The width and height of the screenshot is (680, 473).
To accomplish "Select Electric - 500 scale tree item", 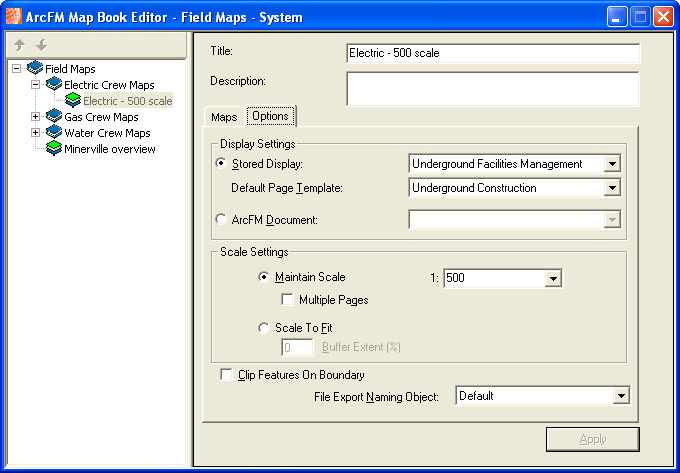I will click(x=128, y=101).
